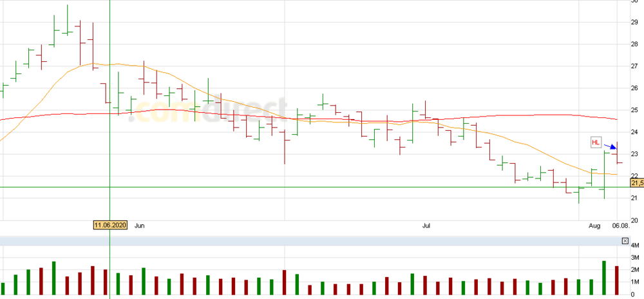Click the last red price bar at 06.08.
The width and height of the screenshot is (644, 299).
(x=617, y=153)
